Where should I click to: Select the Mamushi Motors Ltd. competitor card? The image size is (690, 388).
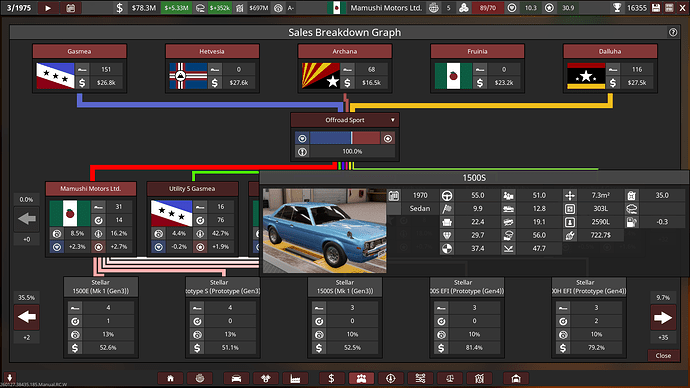point(91,219)
